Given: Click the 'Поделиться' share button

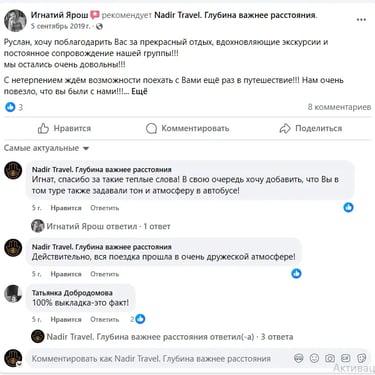Looking at the screenshot, I should 311,128.
